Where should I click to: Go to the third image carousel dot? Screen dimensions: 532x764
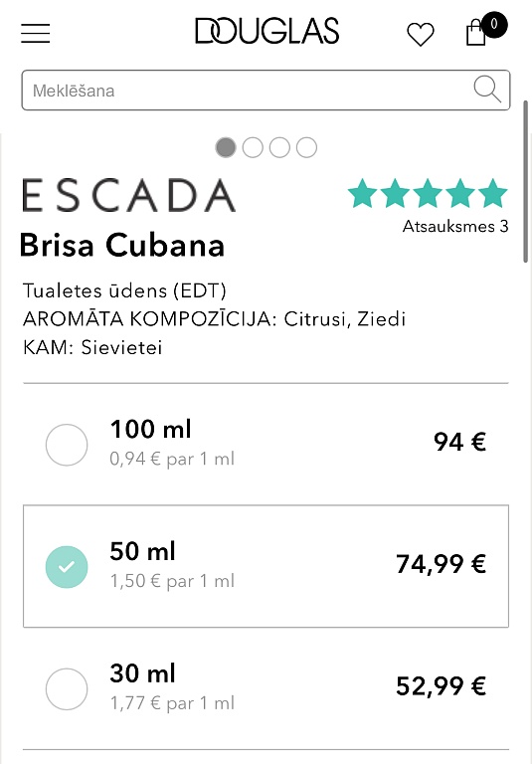(x=279, y=147)
